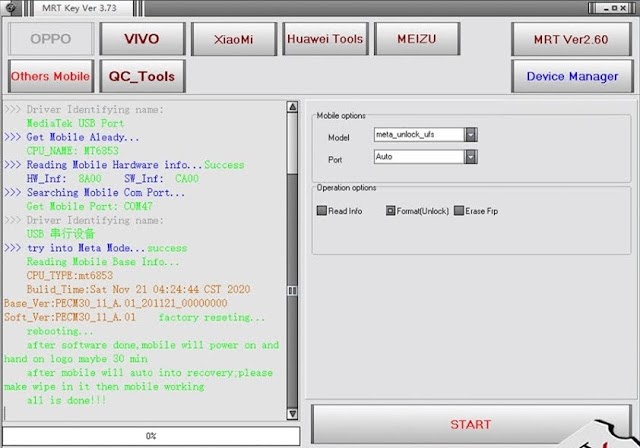Click the 'rebooting...' log line

pos(60,331)
